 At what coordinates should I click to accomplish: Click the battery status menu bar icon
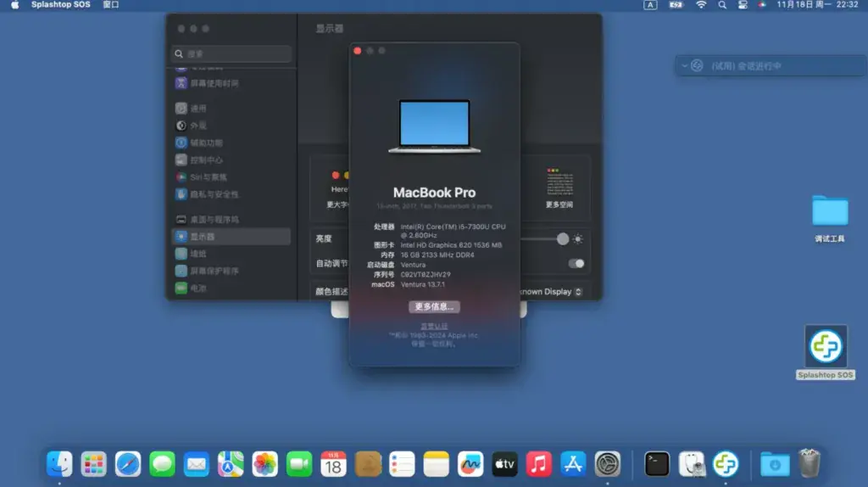coord(676,5)
